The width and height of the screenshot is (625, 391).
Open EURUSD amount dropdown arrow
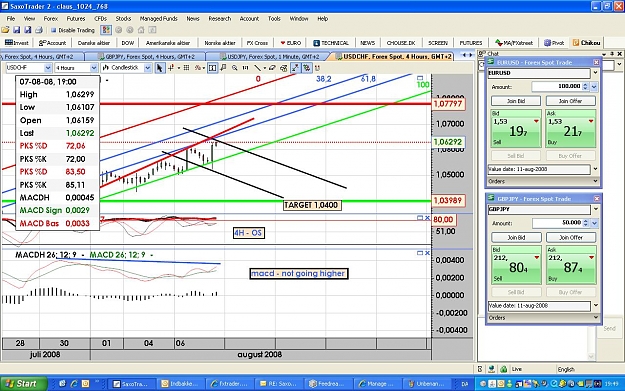(594, 86)
